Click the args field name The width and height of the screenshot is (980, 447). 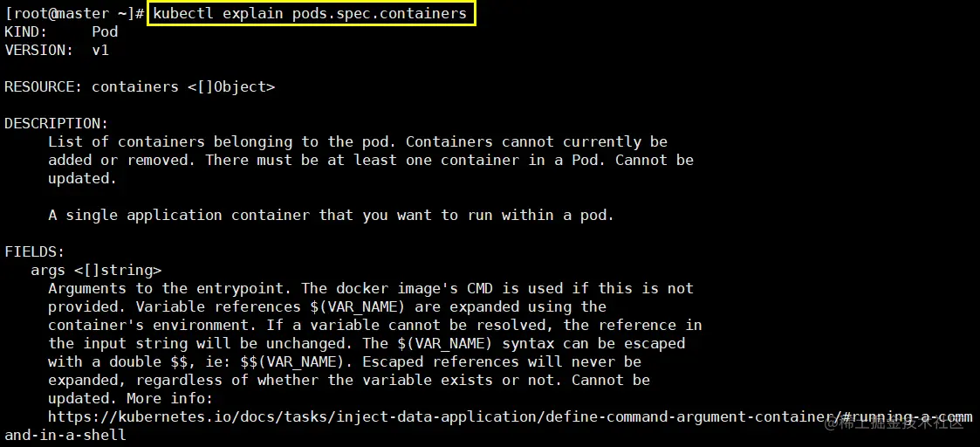pos(48,270)
